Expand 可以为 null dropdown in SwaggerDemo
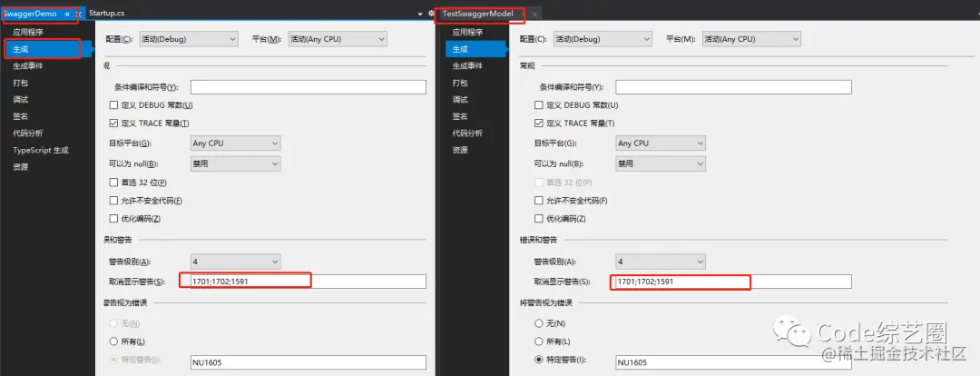This screenshot has width=980, height=376. pos(235,163)
